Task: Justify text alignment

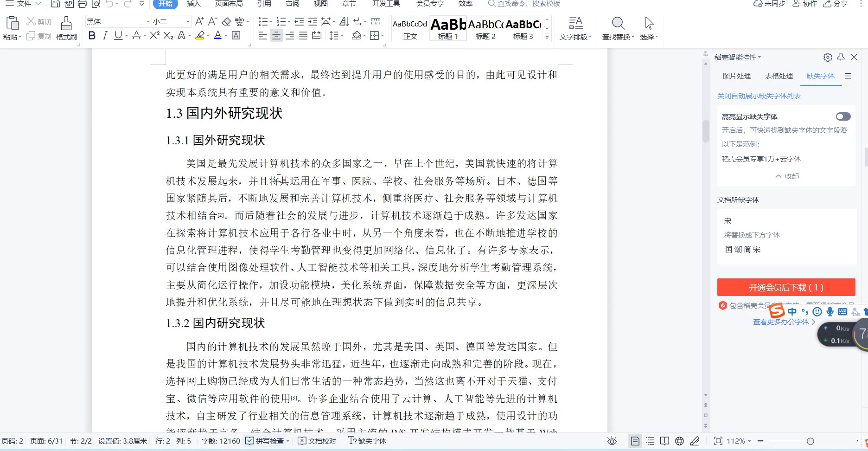Action: 303,36
